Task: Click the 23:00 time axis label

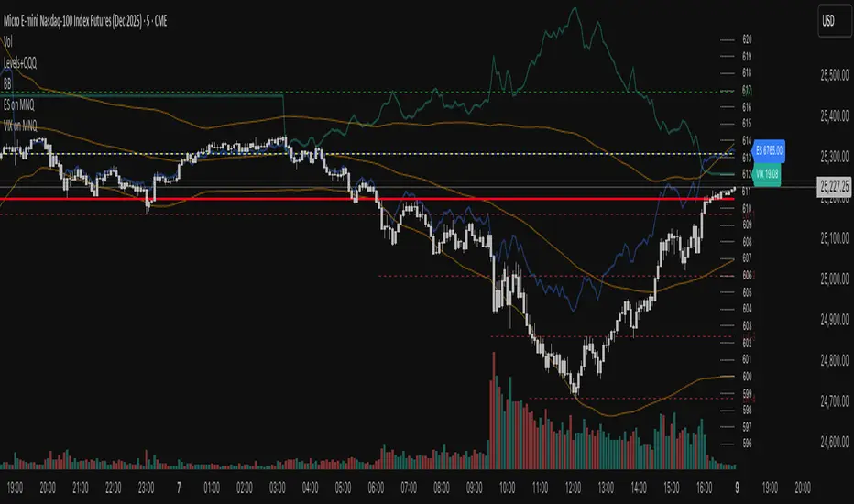Action: (146, 488)
